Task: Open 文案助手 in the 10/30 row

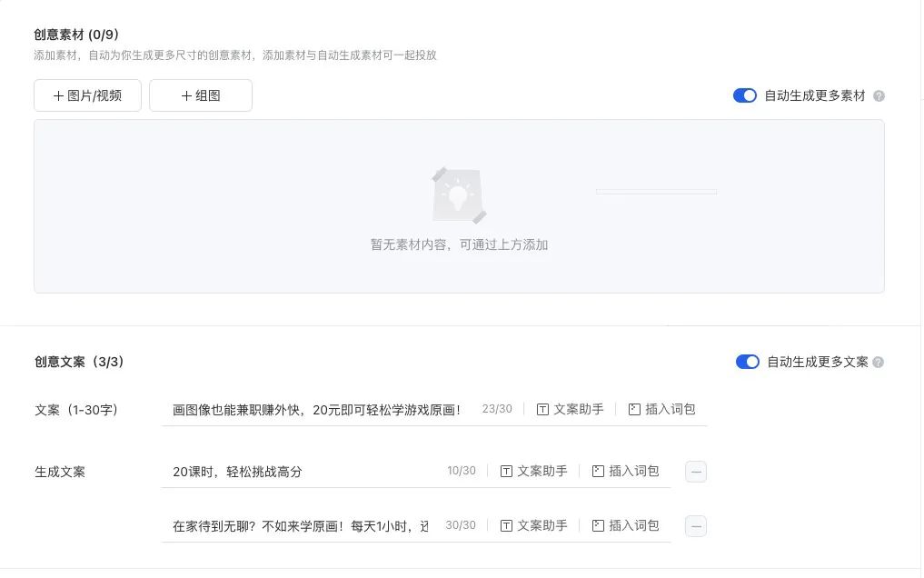Action: coord(534,472)
